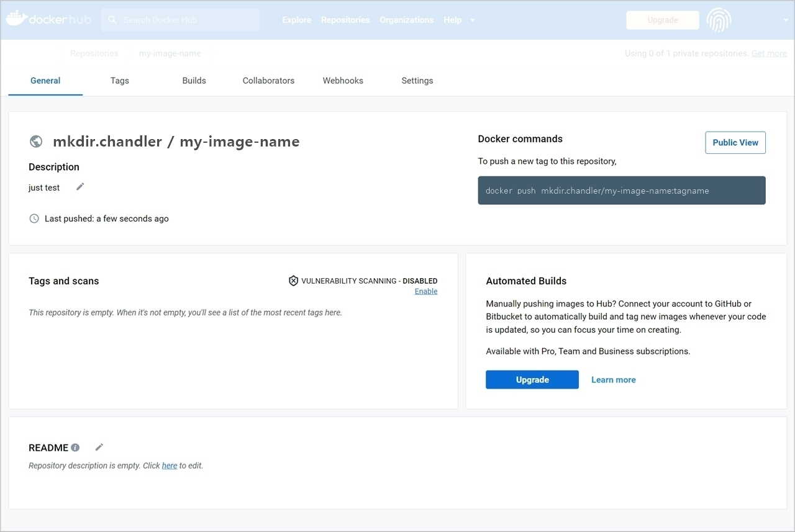This screenshot has width=795, height=532.
Task: Click 'This repository is empty' message
Action: pos(186,312)
